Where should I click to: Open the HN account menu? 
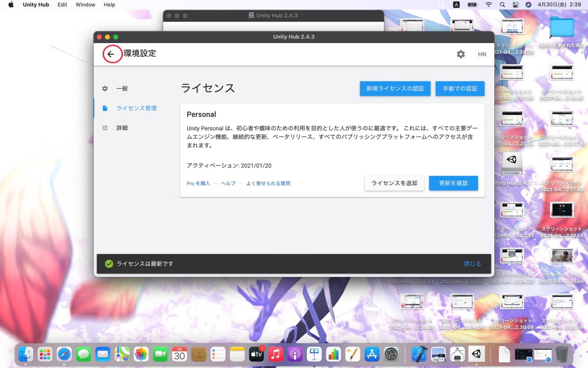482,54
